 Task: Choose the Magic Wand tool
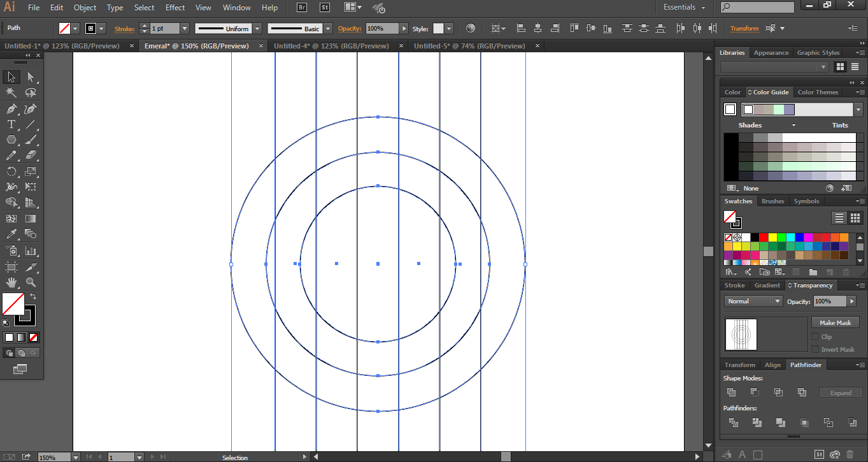[x=11, y=92]
